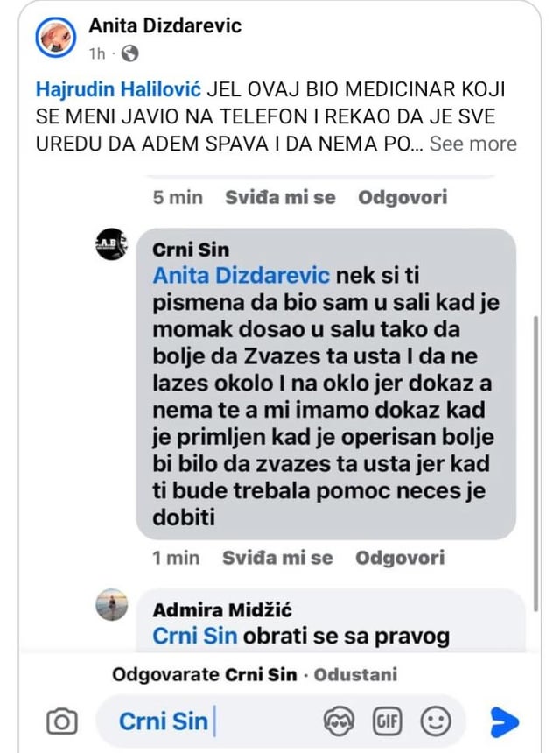Reply to Crni Sin's comment with Odgovori

[400, 558]
